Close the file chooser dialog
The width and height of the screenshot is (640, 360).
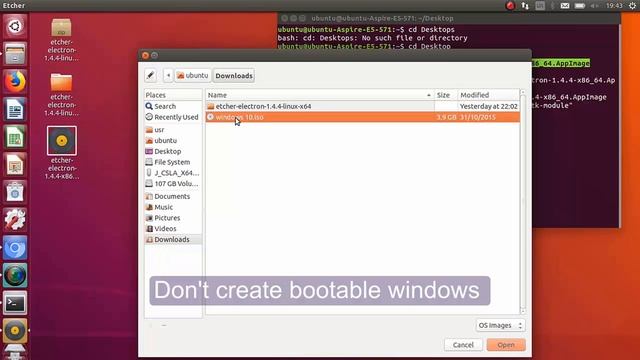(x=145, y=55)
